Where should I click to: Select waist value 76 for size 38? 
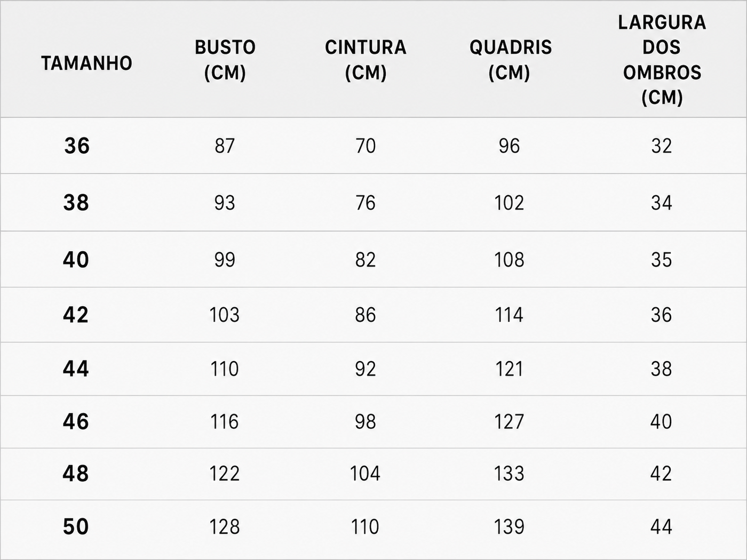365,203
